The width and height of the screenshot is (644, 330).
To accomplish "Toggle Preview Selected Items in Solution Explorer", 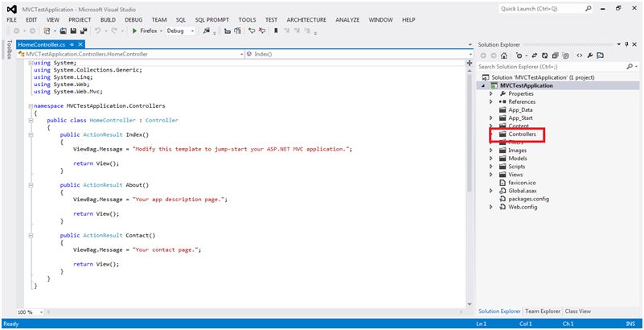I will tap(600, 56).
